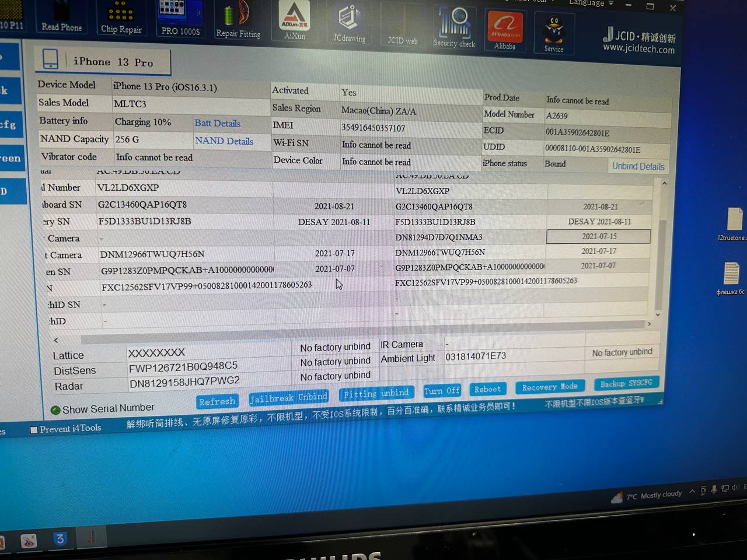
Task: Open the Service chat icon
Action: point(554,34)
